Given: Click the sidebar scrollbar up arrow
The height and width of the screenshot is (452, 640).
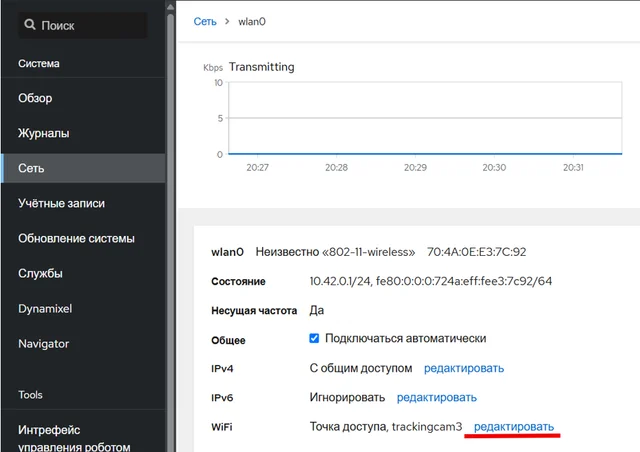Looking at the screenshot, I should tap(171, 7).
